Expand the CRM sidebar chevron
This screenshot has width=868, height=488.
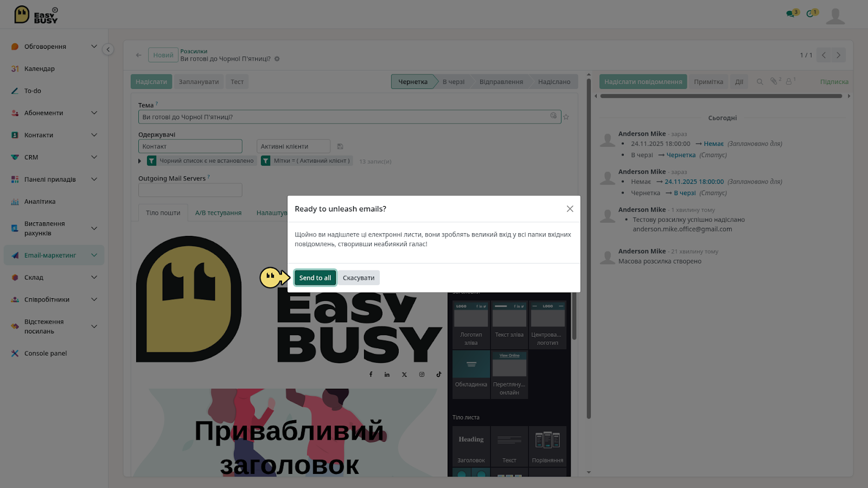(94, 157)
